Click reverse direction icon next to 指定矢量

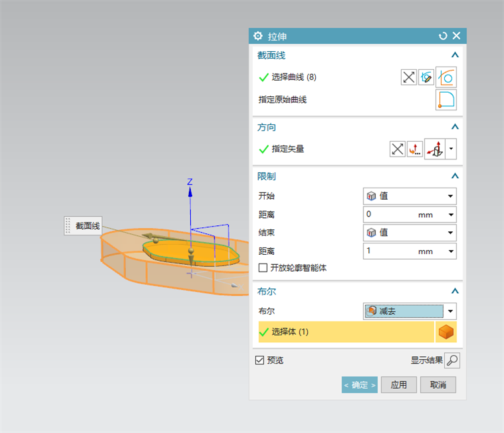tap(398, 149)
